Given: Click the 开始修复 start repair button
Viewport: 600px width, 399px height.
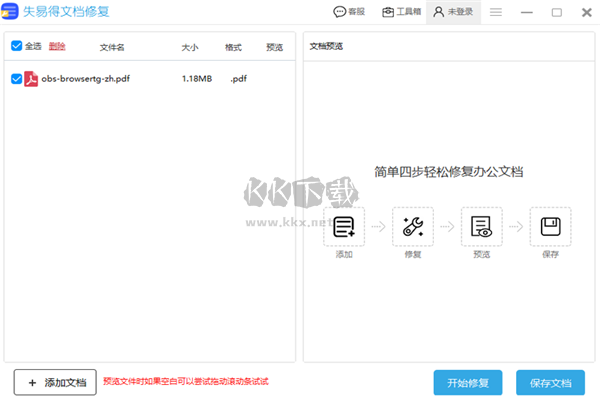Looking at the screenshot, I should tap(468, 383).
